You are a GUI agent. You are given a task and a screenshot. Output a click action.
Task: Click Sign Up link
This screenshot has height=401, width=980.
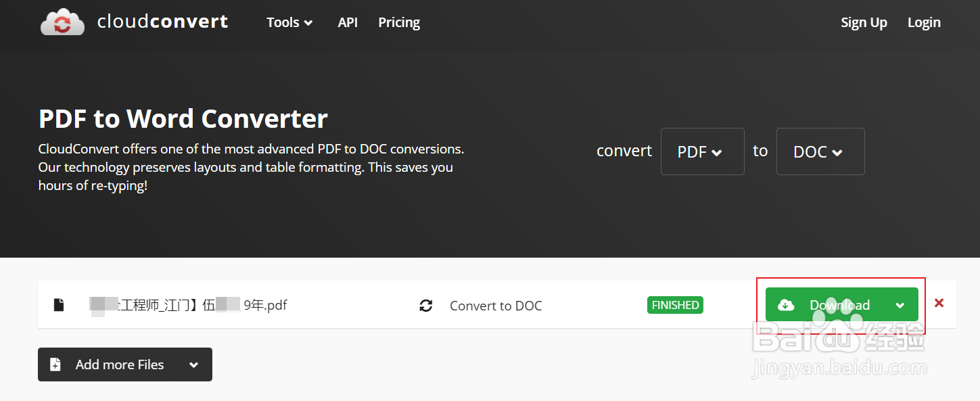click(864, 22)
